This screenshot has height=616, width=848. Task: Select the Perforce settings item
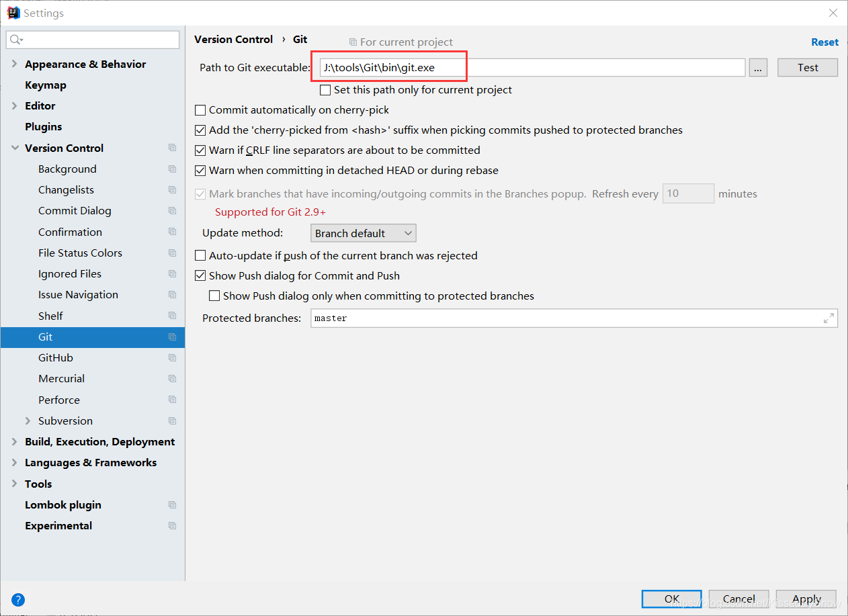tap(59, 400)
